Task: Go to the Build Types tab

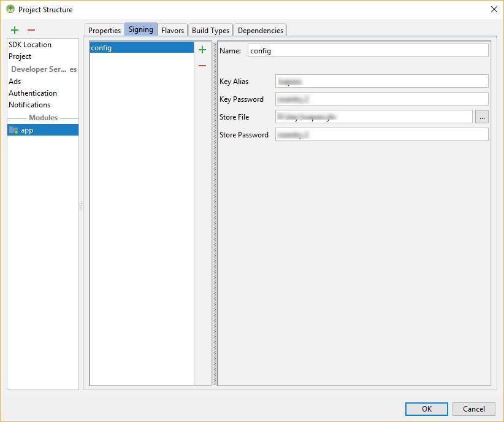Action: coord(210,30)
